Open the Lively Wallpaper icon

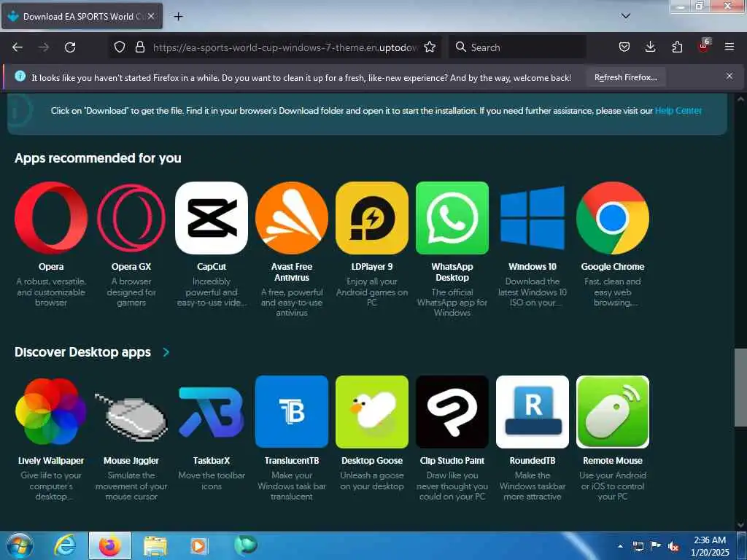(x=51, y=411)
